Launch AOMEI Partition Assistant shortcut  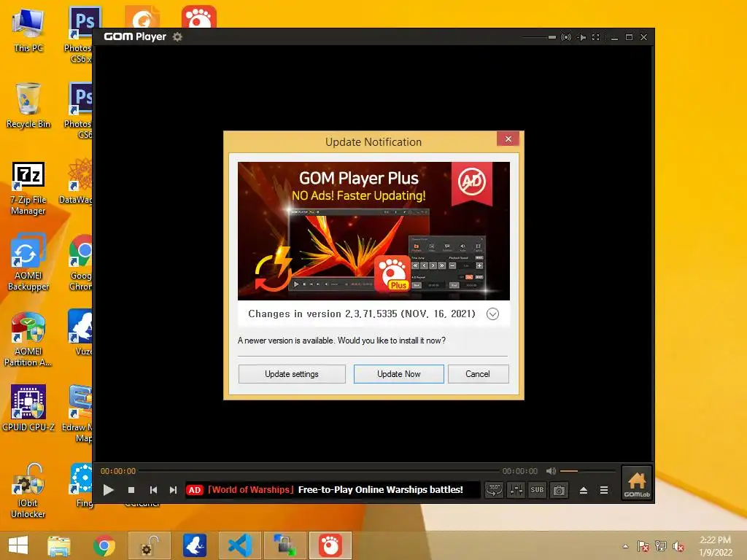pos(28,339)
